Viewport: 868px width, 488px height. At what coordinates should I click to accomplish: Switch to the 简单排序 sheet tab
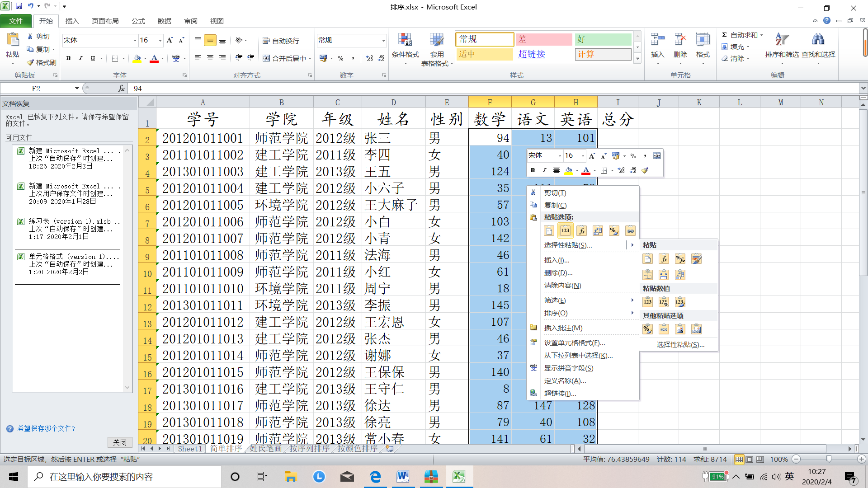(x=226, y=449)
